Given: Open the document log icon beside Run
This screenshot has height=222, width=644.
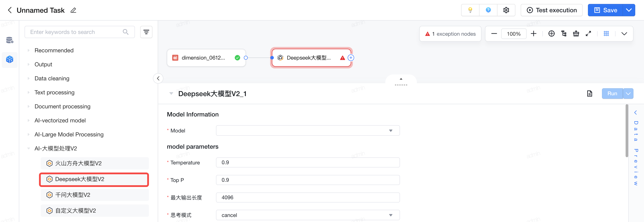Looking at the screenshot, I should pos(589,93).
